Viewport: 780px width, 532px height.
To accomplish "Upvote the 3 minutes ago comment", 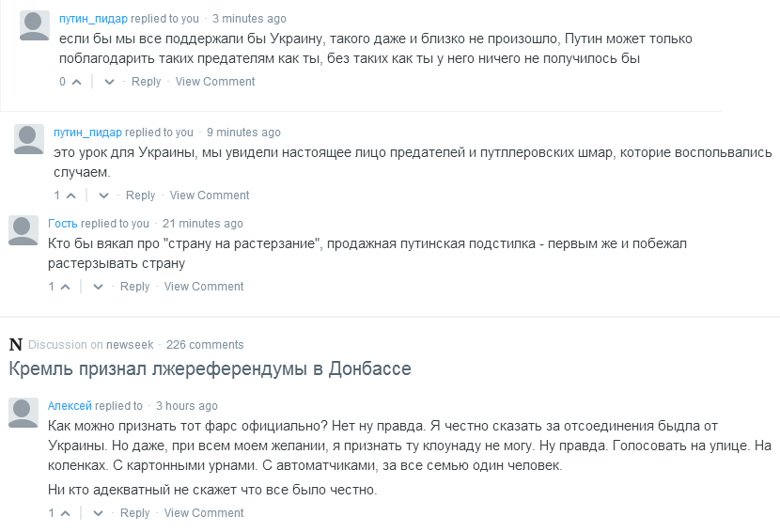I will click(77, 82).
